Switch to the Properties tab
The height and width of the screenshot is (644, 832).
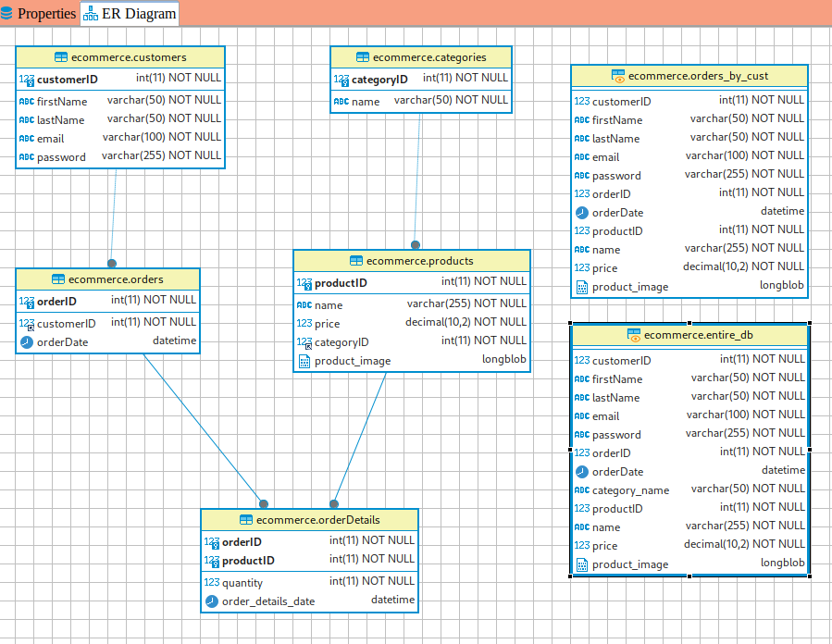click(x=38, y=14)
